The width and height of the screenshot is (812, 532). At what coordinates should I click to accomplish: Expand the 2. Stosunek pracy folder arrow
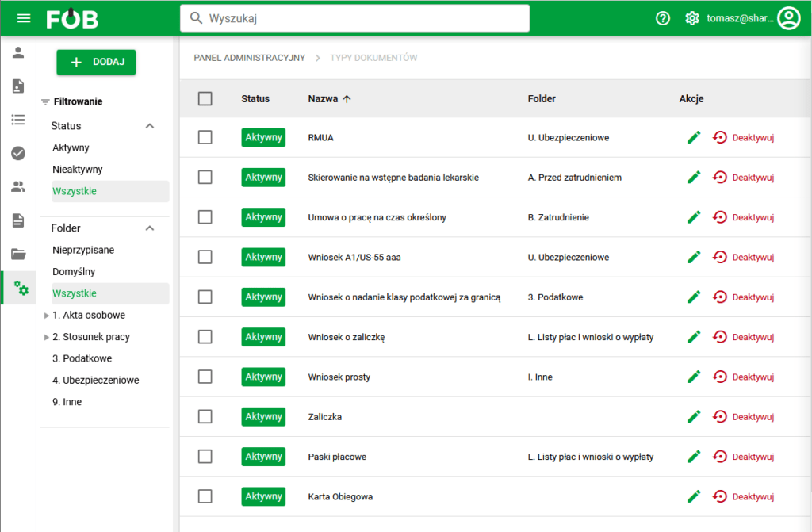(46, 337)
